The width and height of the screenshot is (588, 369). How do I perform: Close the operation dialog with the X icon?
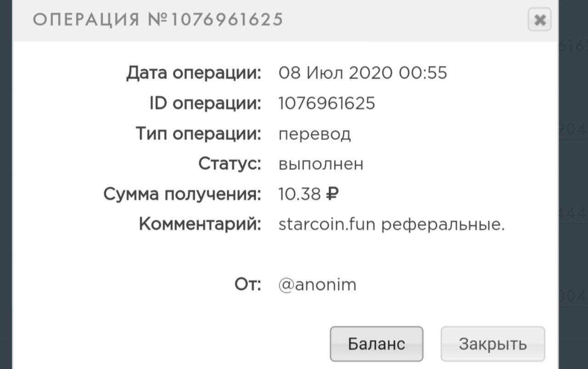pyautogui.click(x=539, y=20)
